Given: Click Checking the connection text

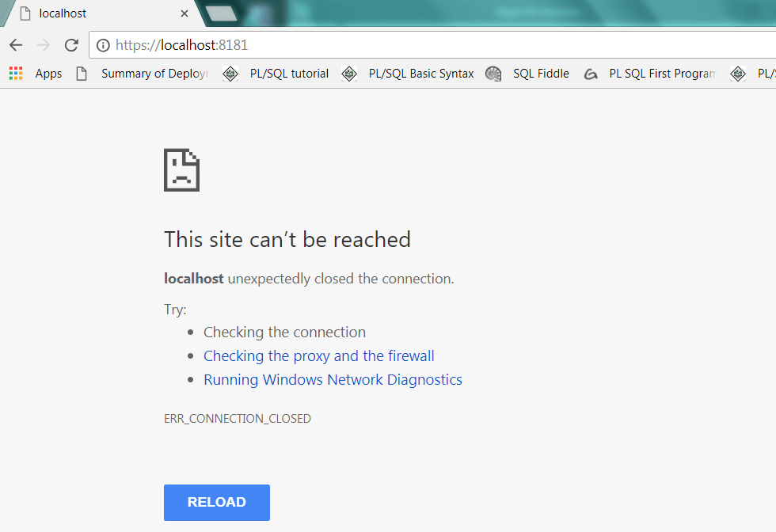Looking at the screenshot, I should click(284, 332).
